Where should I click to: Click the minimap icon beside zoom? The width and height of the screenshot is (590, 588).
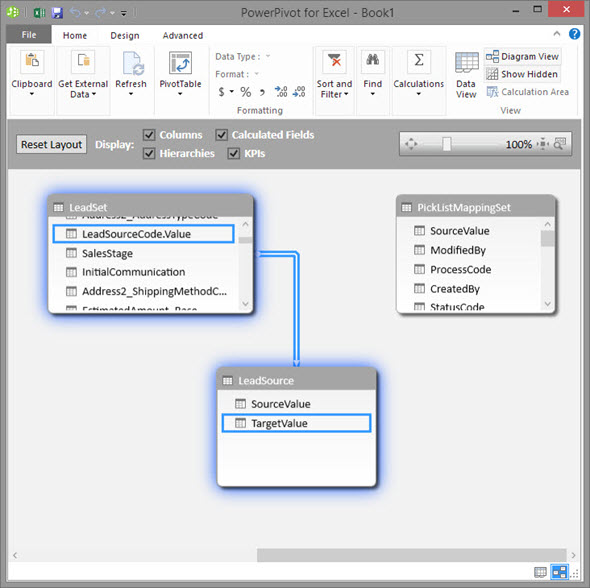[x=560, y=143]
